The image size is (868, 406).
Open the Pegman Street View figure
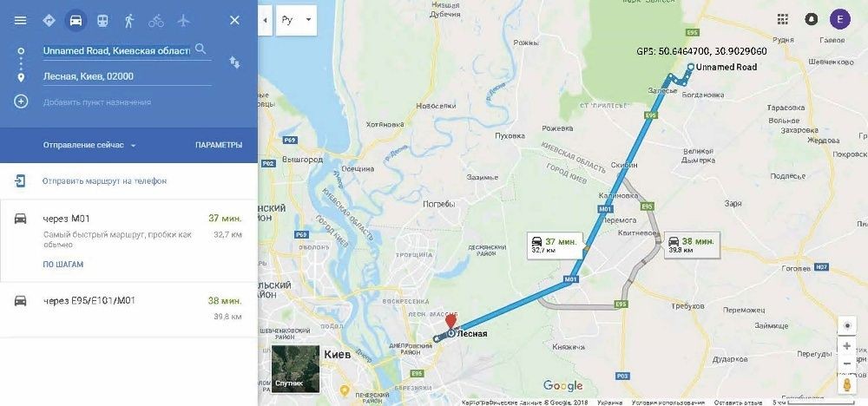tap(847, 384)
